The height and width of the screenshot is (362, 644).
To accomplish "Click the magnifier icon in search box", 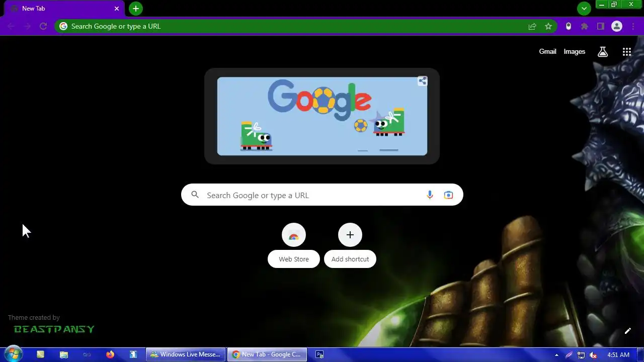I will coord(195,195).
